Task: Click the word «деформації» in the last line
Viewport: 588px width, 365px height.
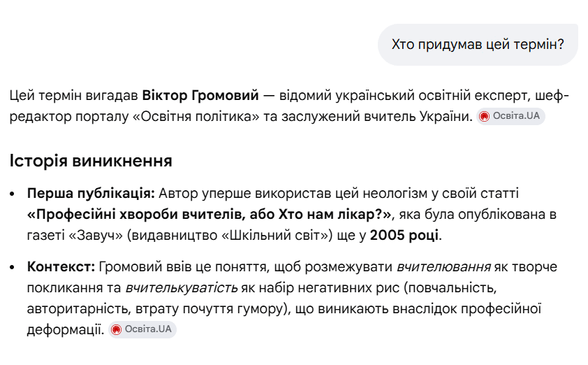Action: 66,330
